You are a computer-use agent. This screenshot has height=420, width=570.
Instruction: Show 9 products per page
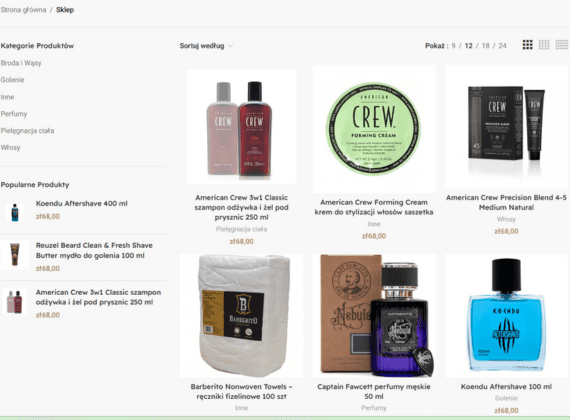(453, 46)
